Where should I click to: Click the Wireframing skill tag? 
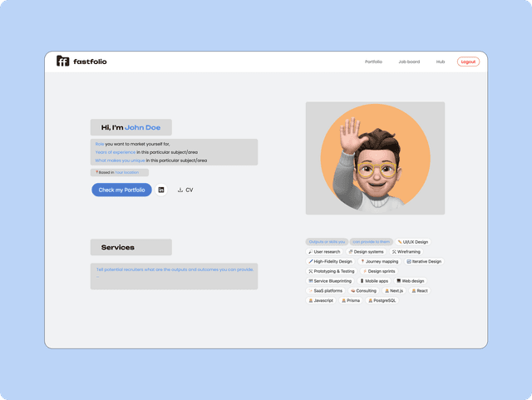click(406, 251)
